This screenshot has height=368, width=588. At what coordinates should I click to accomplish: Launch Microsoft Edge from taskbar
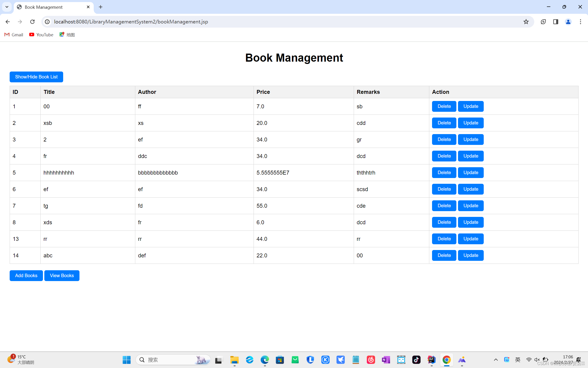(x=265, y=360)
